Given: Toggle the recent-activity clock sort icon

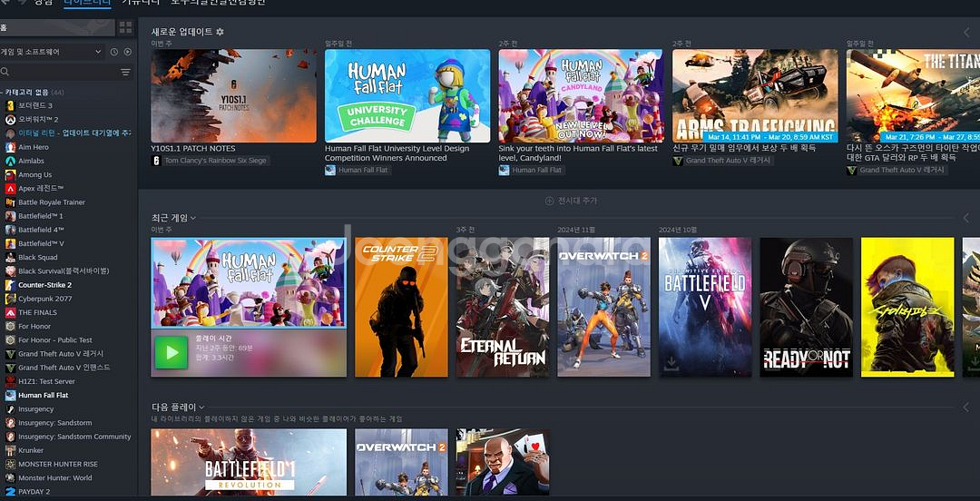Looking at the screenshot, I should (113, 52).
